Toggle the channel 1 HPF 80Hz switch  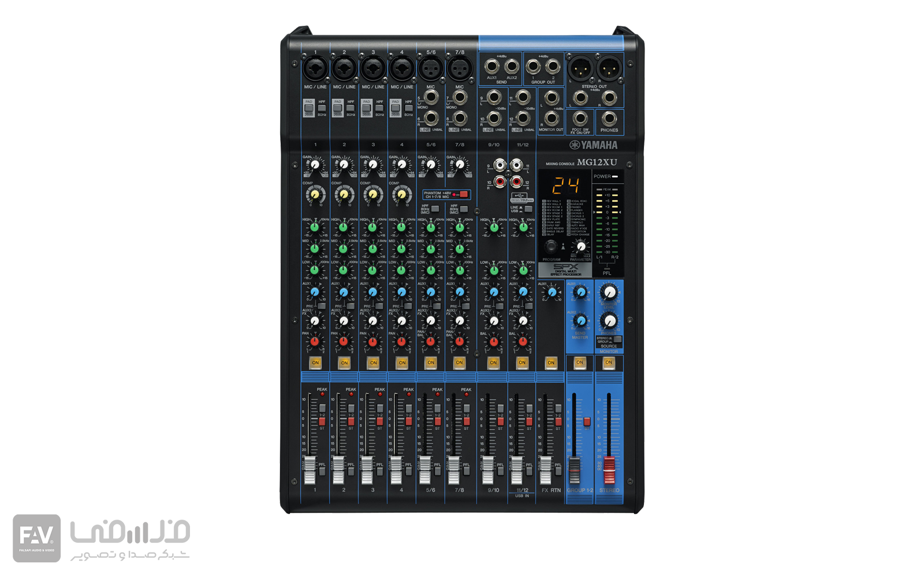click(322, 108)
